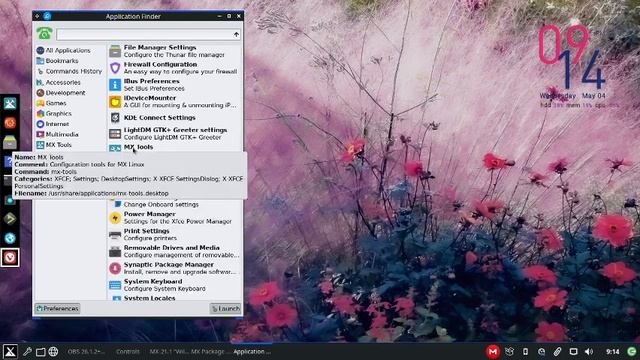The image size is (640, 360).
Task: Select File Manager Settings entry
Action: point(175,51)
